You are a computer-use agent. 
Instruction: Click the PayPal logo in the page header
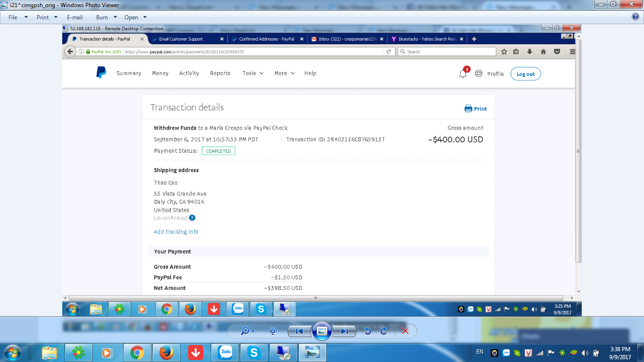coord(101,73)
